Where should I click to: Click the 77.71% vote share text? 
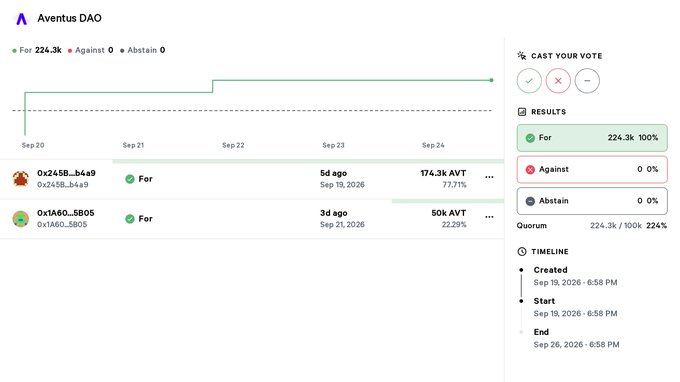tap(454, 185)
